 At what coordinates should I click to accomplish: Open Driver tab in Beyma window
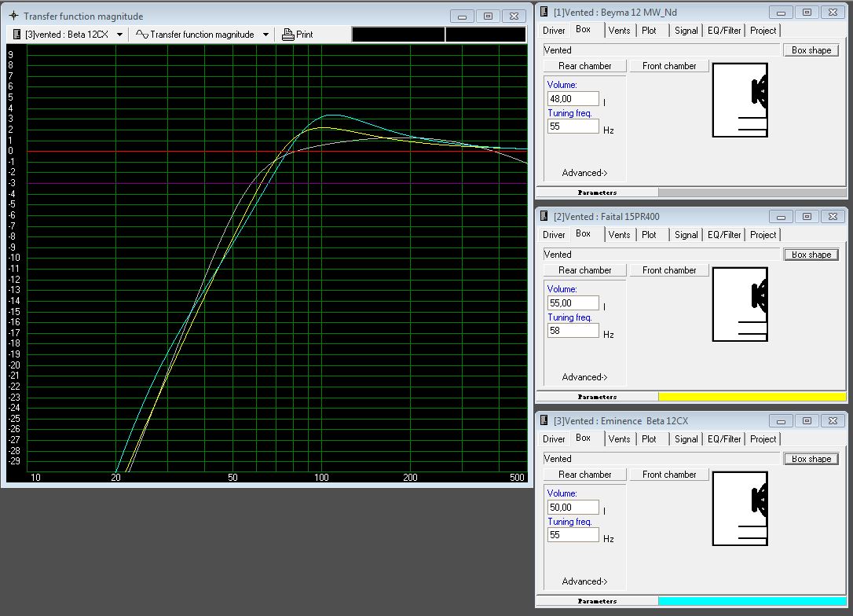554,31
